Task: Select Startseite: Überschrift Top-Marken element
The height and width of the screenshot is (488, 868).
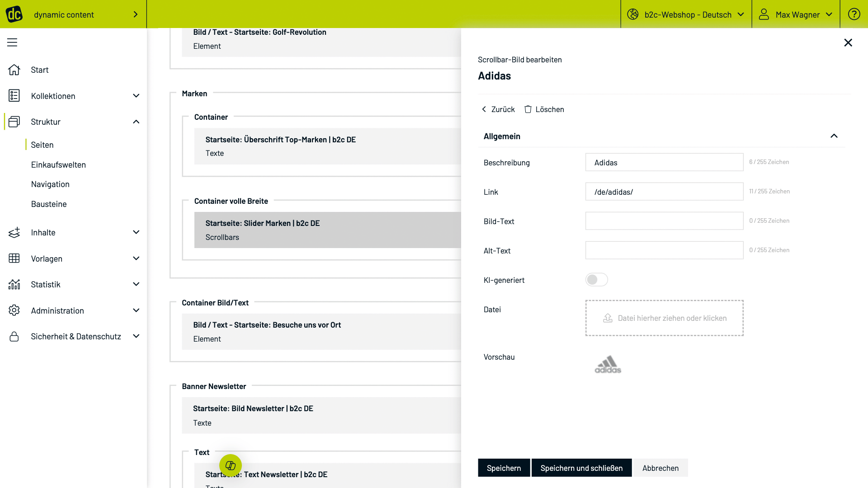Action: click(x=328, y=146)
